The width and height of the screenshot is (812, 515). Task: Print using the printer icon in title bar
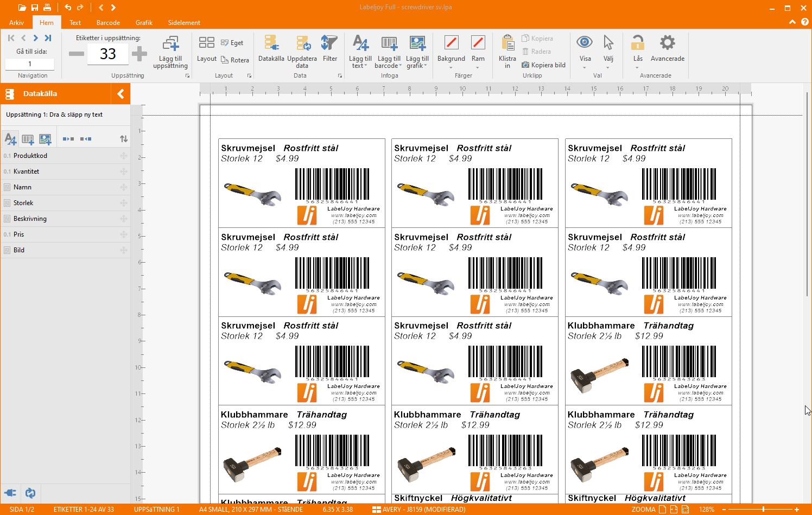pos(47,8)
